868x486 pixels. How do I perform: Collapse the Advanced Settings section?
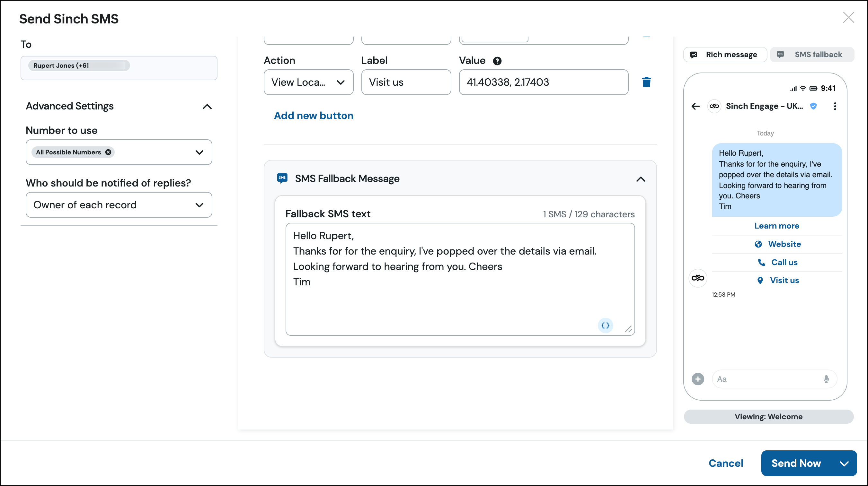(207, 107)
